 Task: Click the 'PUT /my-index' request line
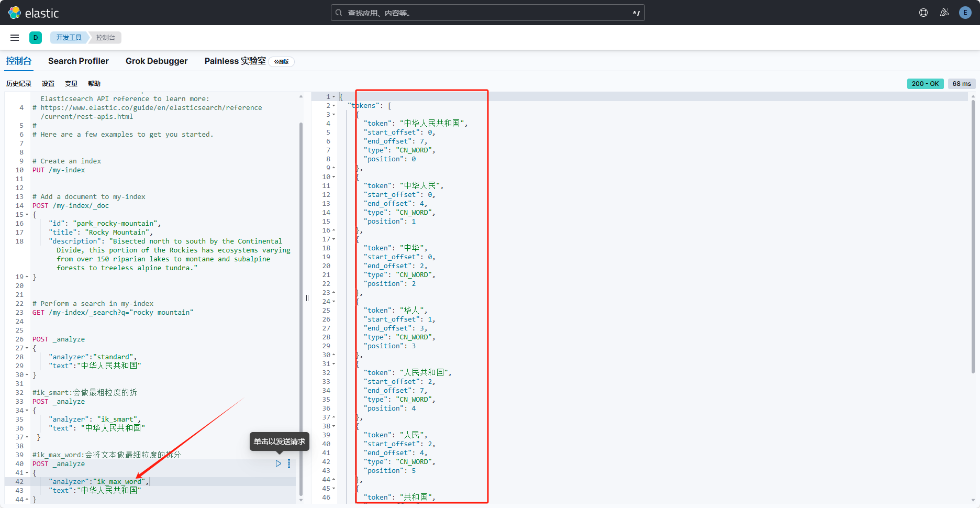tap(59, 170)
